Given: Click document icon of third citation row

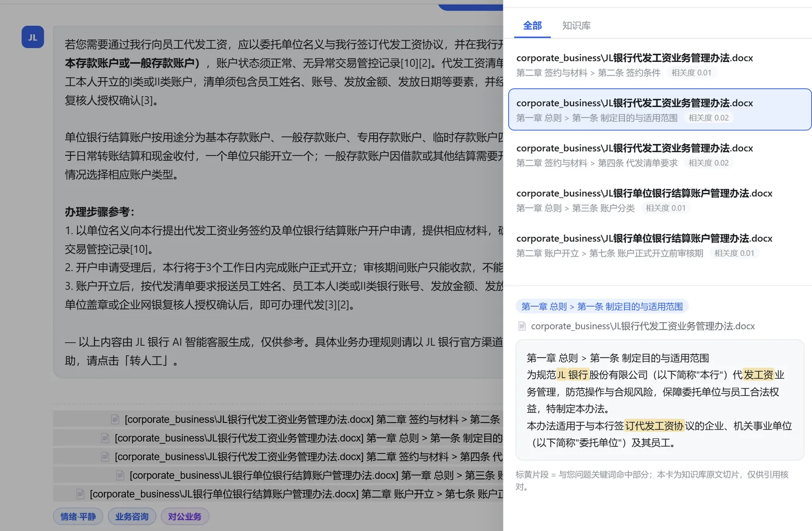Looking at the screenshot, I should click(105, 456).
